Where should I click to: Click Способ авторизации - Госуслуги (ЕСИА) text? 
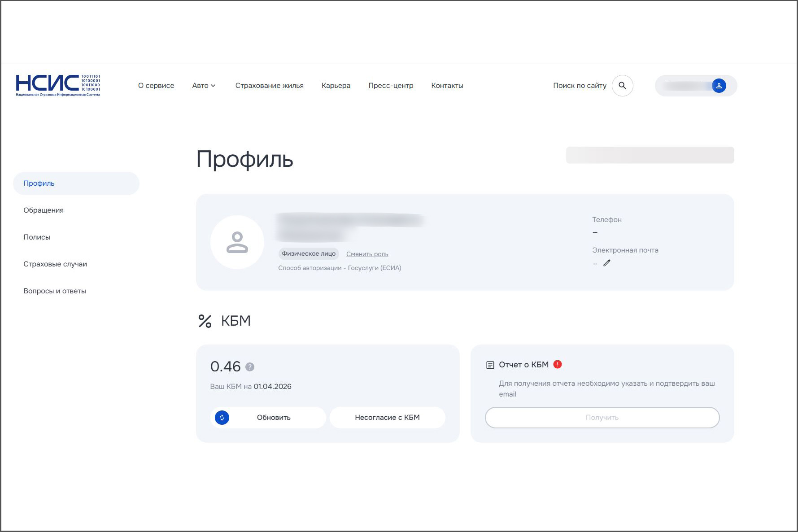click(x=340, y=268)
